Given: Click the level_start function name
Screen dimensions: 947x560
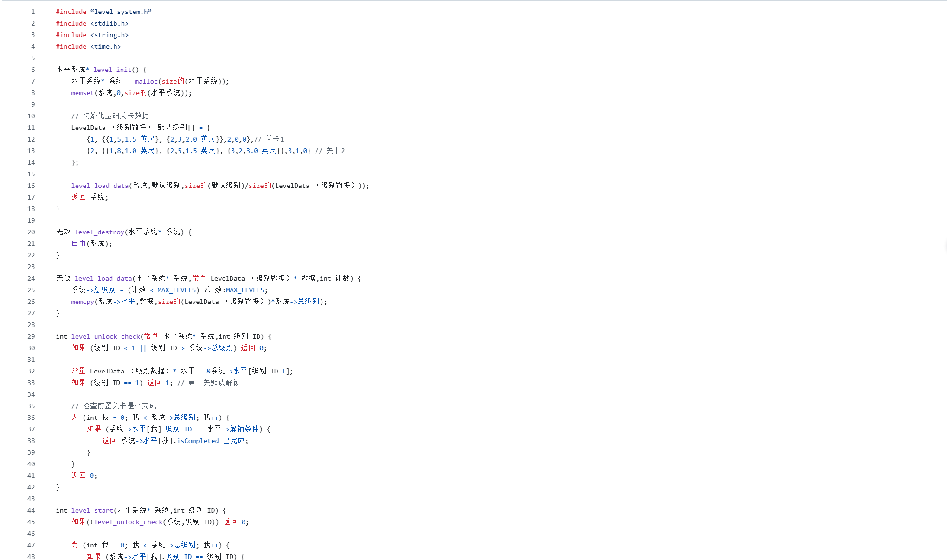Looking at the screenshot, I should tap(92, 510).
